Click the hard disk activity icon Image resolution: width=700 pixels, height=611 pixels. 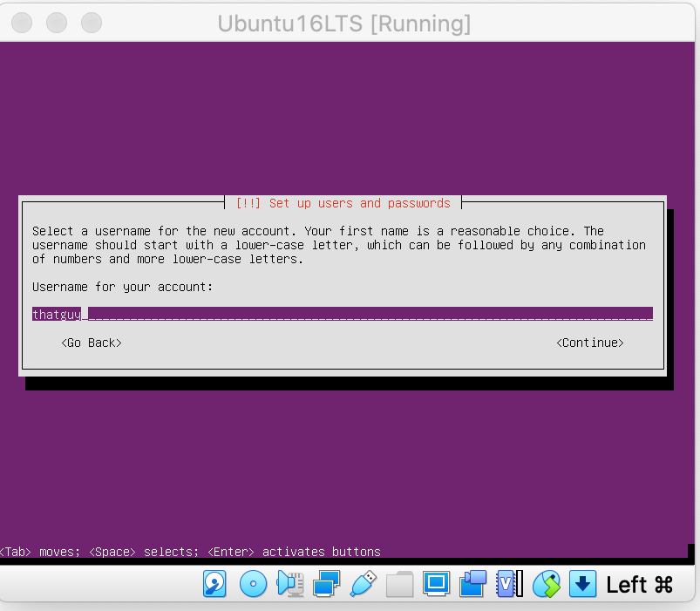click(x=215, y=583)
